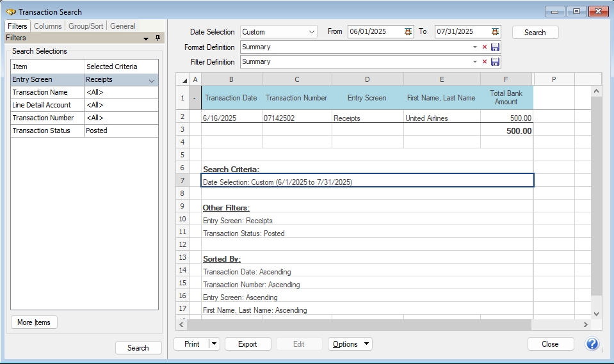Screen dimensions: 614x364
Task: Switch to the Group/Sort tab
Action: pos(86,26)
